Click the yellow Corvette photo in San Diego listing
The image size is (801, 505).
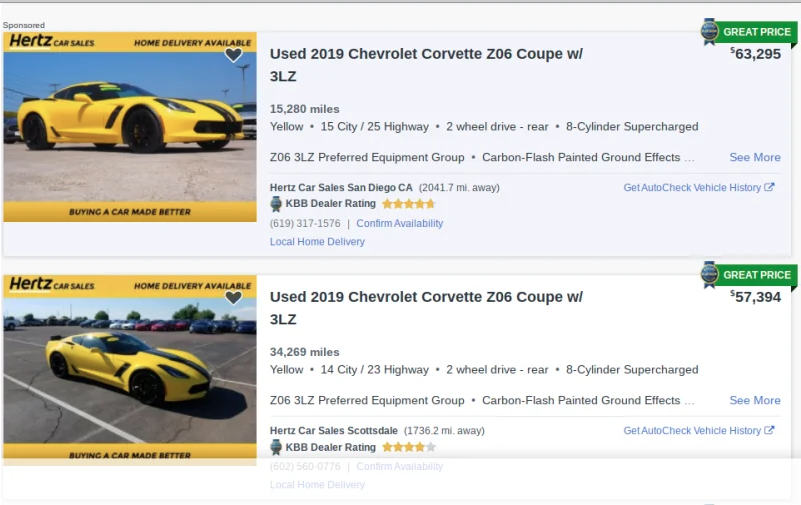coord(130,125)
